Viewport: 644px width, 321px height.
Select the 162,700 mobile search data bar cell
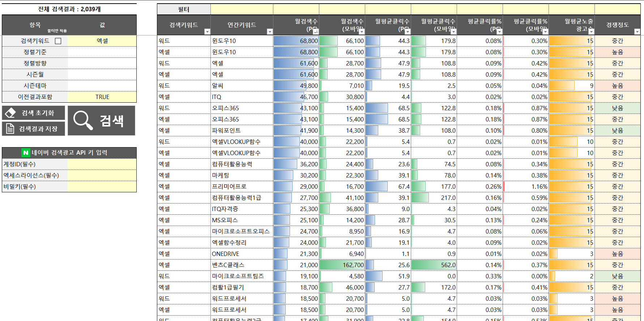(342, 265)
